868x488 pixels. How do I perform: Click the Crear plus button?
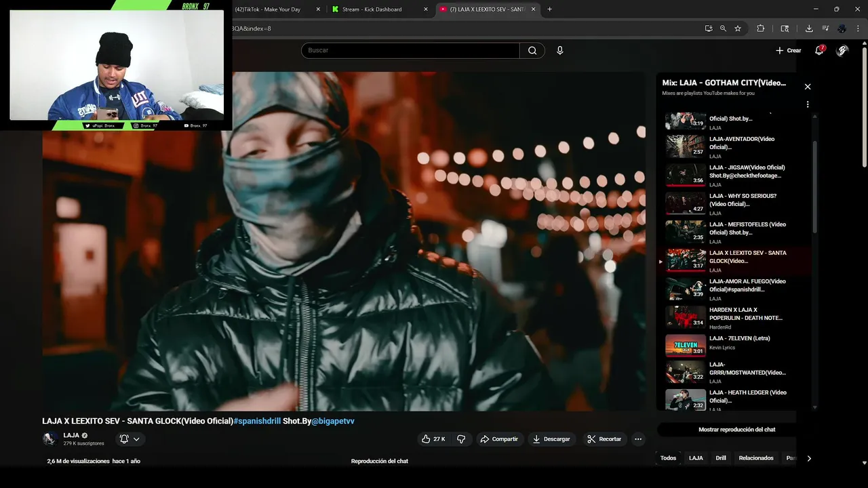pos(789,50)
